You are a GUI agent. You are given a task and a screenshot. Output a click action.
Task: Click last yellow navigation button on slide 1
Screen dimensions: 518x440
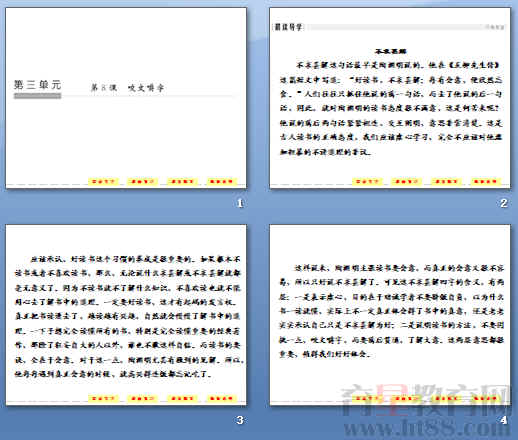point(222,182)
